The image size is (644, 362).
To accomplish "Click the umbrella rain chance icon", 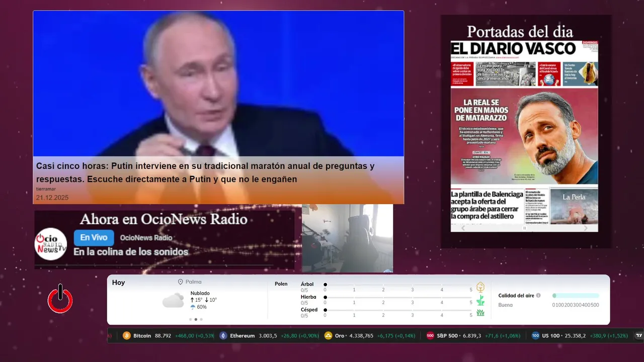I will click(193, 307).
